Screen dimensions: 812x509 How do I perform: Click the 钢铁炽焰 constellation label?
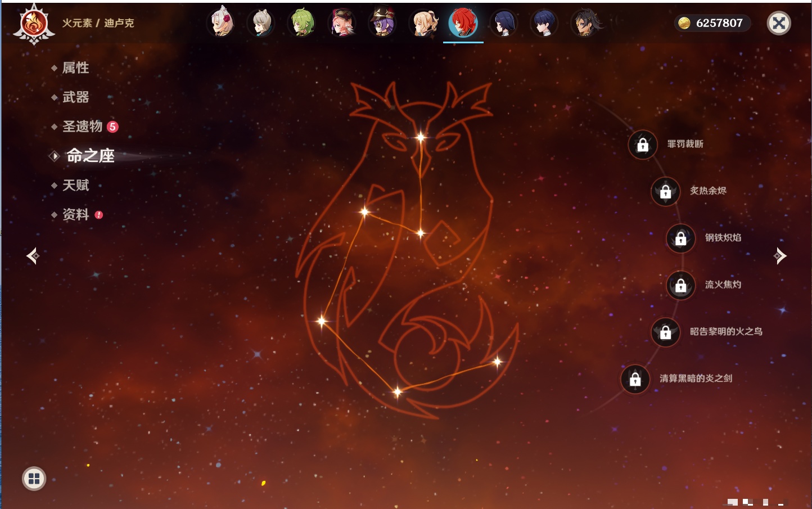point(723,237)
